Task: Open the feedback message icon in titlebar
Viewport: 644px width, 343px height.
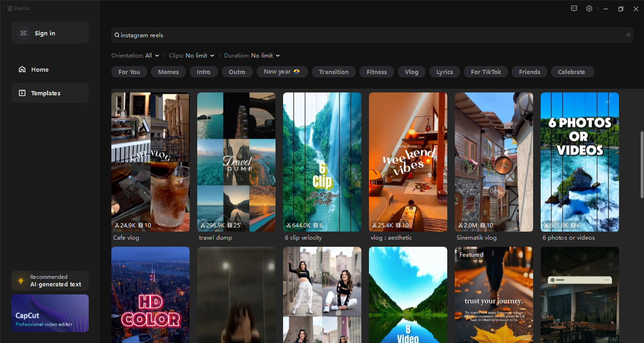Action: 574,8
